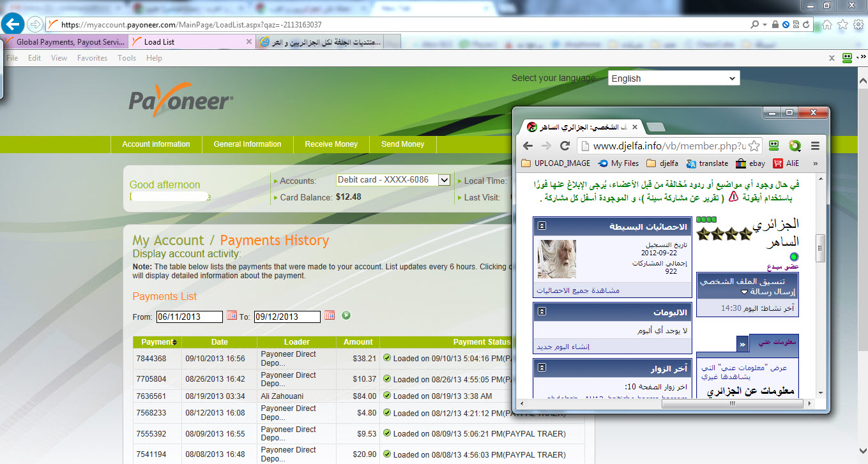Click the From date field
Screen dimensions: 868x464
click(x=189, y=317)
